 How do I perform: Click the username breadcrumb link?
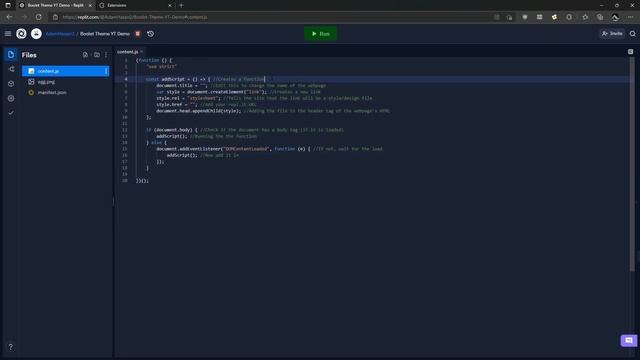pos(60,34)
